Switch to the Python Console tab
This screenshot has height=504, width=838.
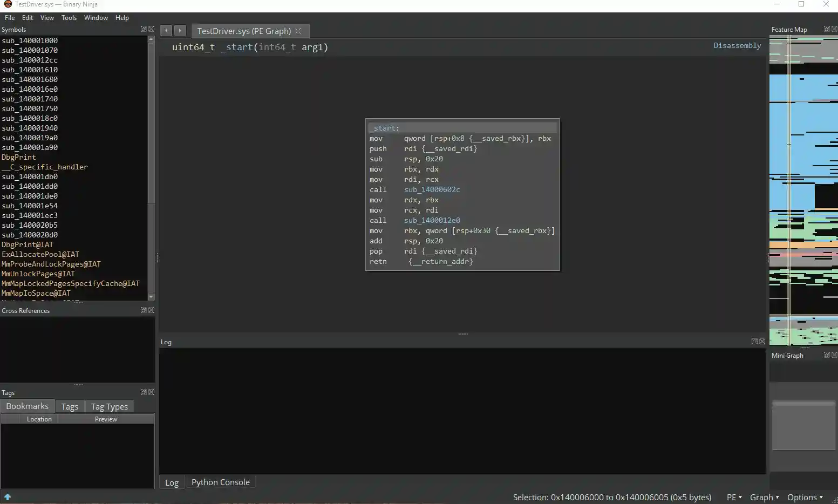[220, 482]
